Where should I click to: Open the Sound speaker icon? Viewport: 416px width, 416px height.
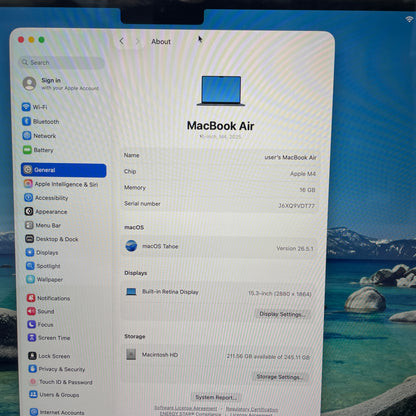pos(31,311)
